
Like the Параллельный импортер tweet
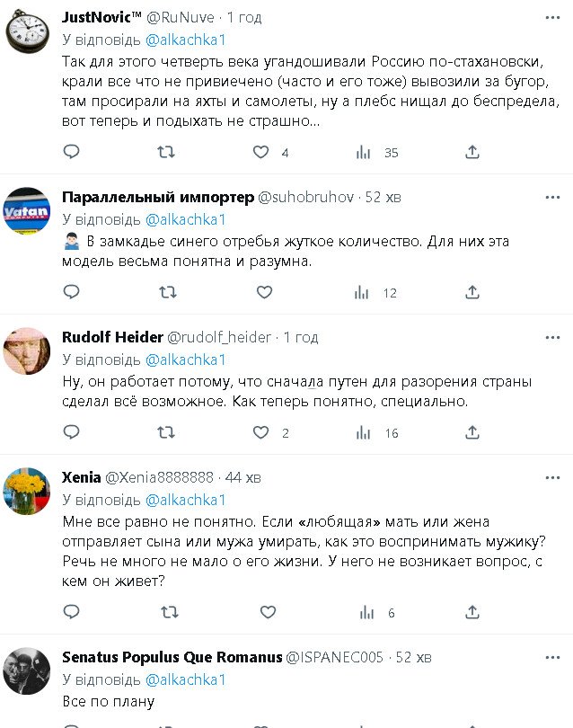264,292
